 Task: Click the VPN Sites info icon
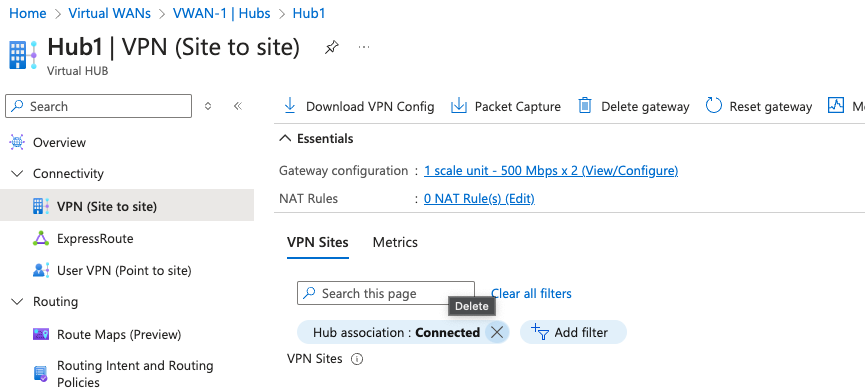(357, 359)
